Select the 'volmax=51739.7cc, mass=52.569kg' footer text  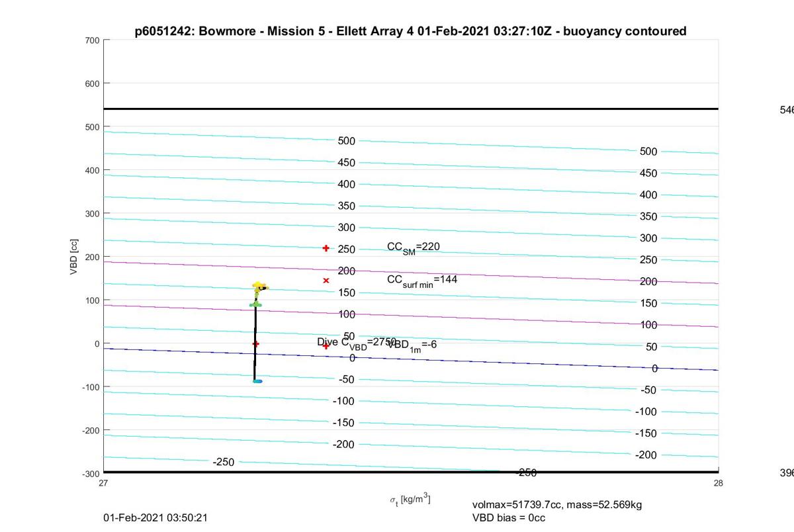557,505
